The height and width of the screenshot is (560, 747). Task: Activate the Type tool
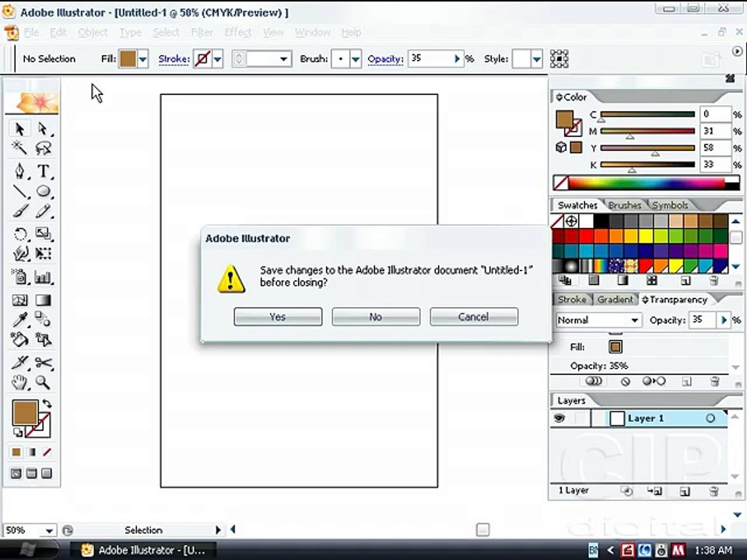pyautogui.click(x=43, y=171)
